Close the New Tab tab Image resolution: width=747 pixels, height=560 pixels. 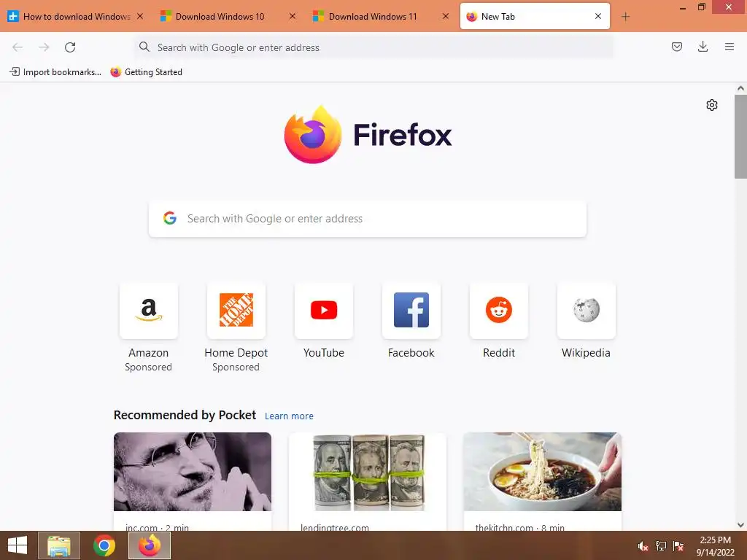(x=598, y=16)
